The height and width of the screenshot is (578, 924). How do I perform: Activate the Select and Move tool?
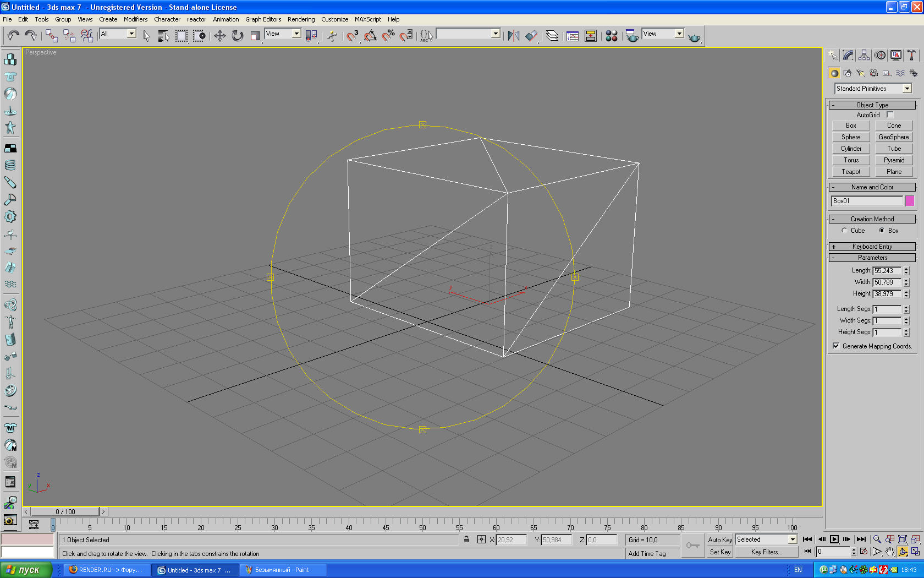pyautogui.click(x=219, y=36)
